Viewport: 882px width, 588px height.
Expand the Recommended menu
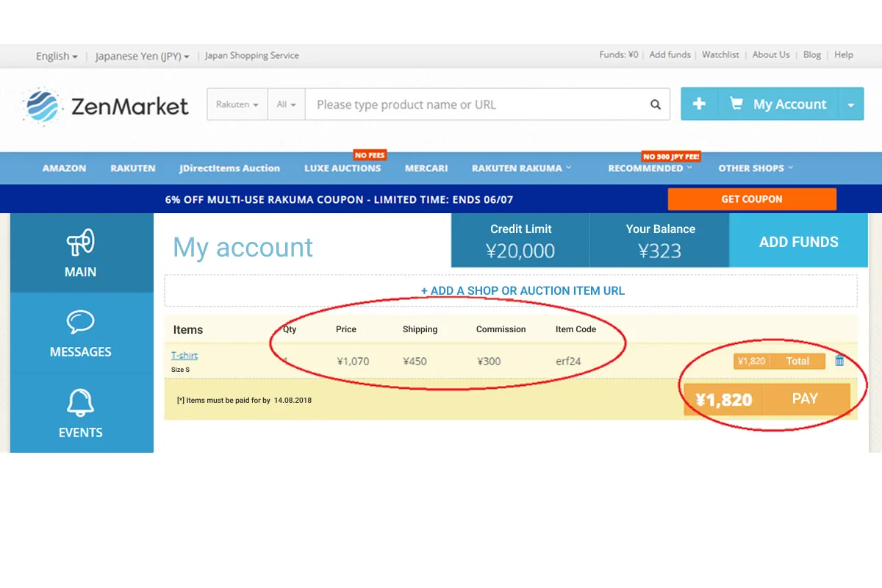[x=650, y=168]
